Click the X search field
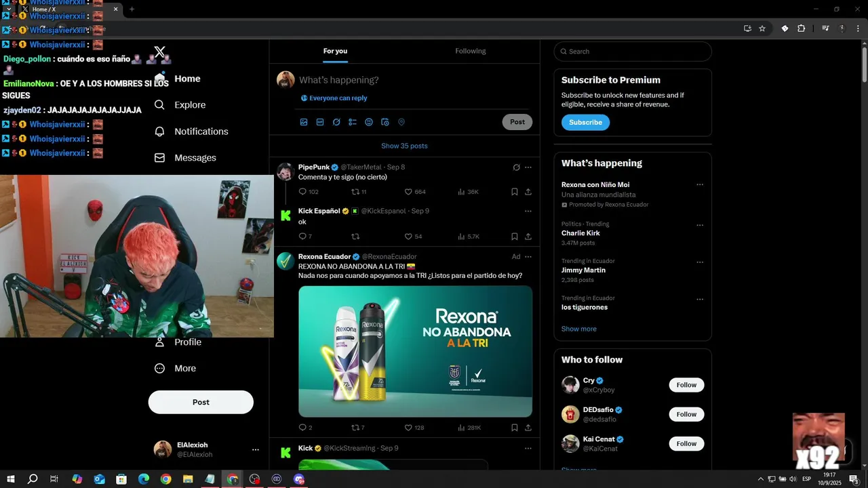Viewport: 868px width, 488px height. (633, 52)
